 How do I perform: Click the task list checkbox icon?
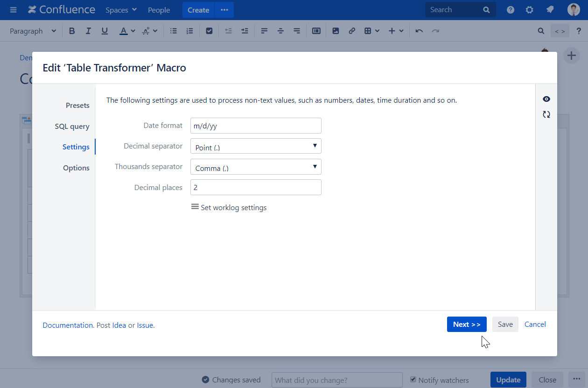[x=209, y=31]
